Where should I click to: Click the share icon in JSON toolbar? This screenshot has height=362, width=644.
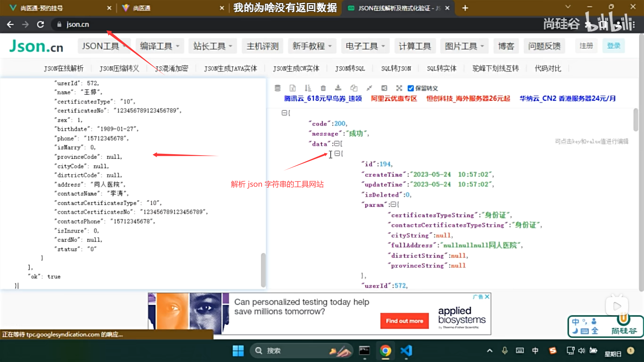click(x=384, y=88)
